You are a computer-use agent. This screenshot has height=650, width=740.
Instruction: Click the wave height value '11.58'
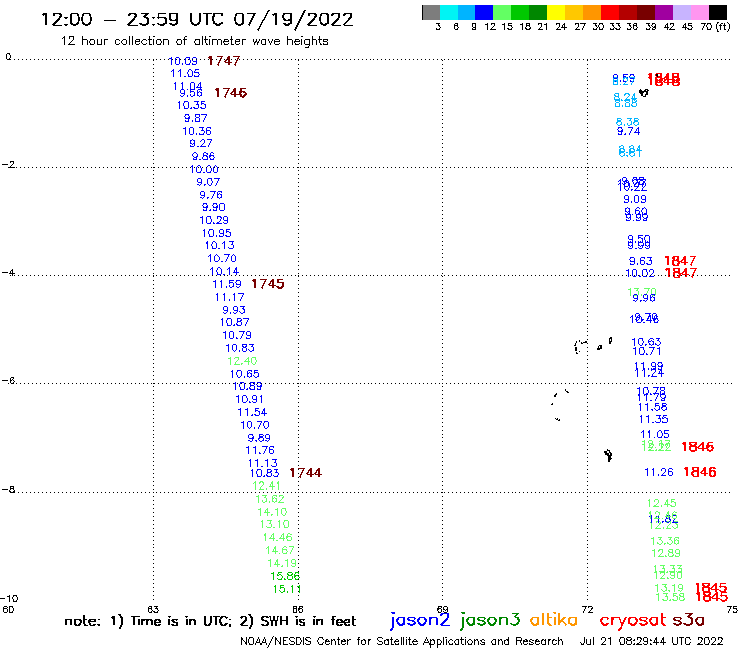point(653,407)
